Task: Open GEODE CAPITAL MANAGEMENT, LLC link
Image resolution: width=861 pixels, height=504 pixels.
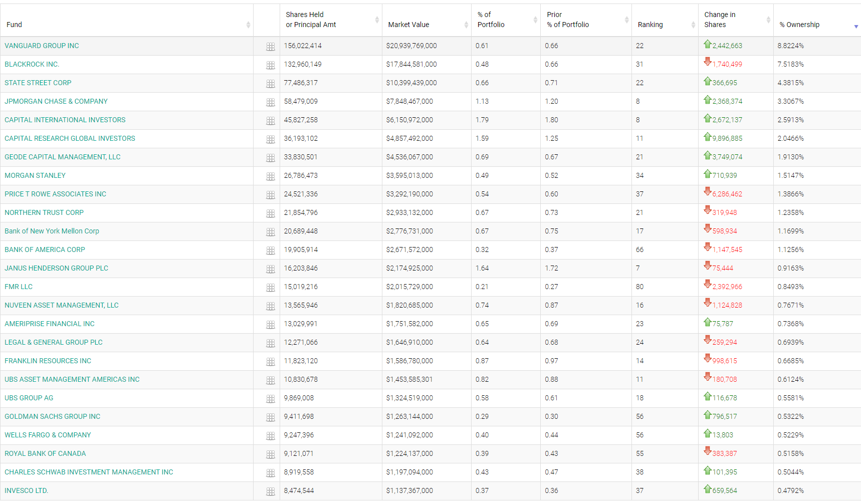Action: (x=63, y=157)
